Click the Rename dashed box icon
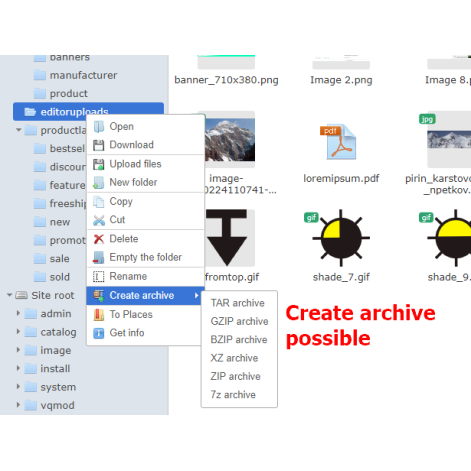471x471 pixels. (99, 276)
